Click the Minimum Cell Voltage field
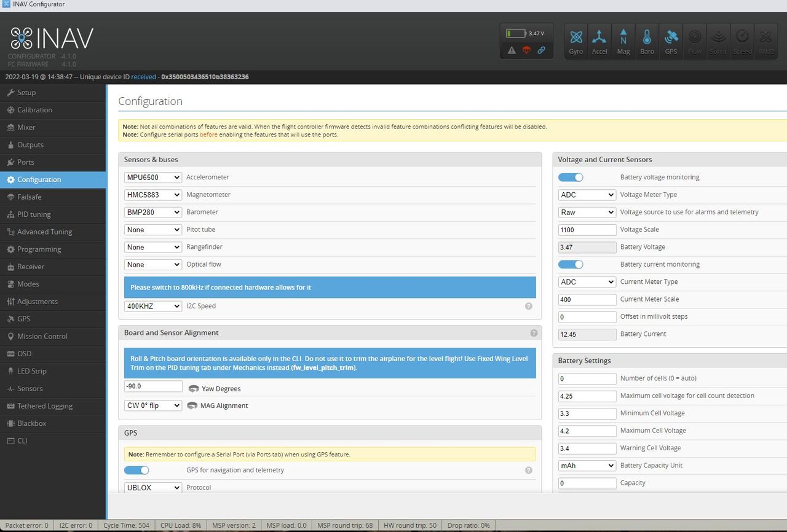This screenshot has height=532, width=787. pyautogui.click(x=587, y=413)
